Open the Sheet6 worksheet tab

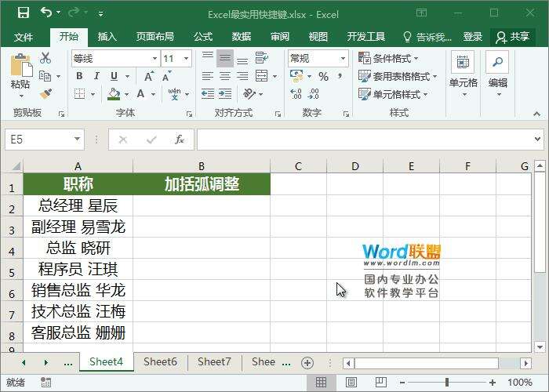[x=160, y=362]
